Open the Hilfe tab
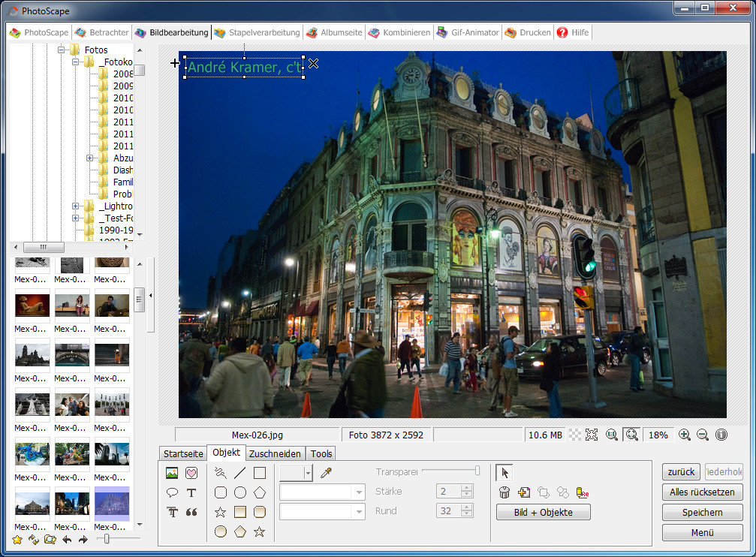 pyautogui.click(x=573, y=32)
